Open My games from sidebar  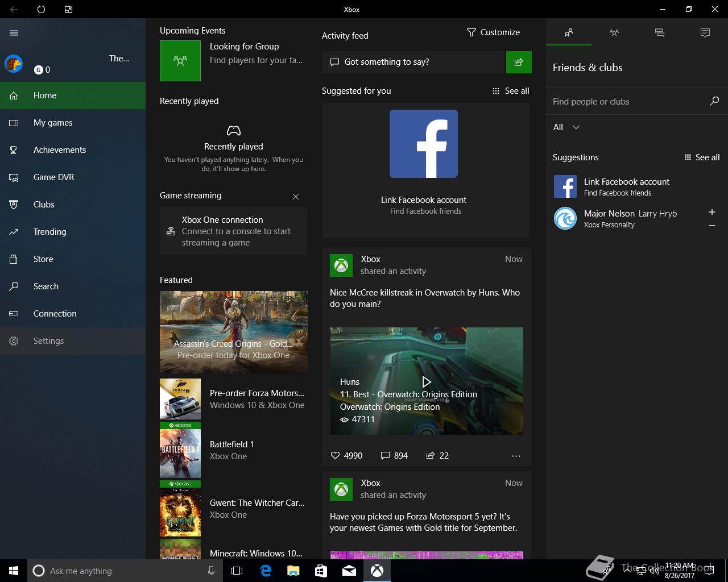73,123
